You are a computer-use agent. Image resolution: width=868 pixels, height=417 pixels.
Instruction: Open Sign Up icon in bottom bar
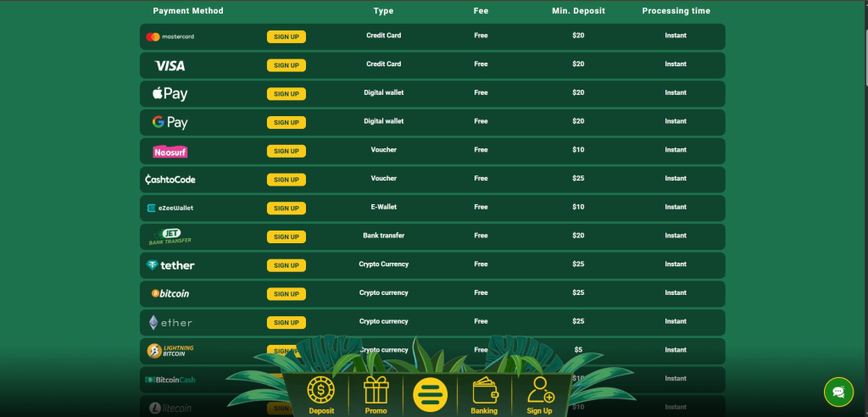coord(539,396)
